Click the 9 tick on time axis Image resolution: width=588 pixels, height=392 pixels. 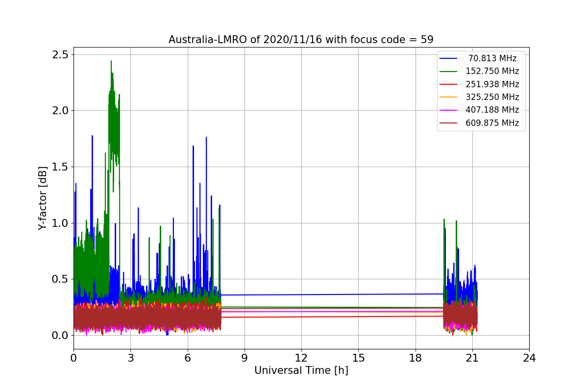(x=245, y=358)
